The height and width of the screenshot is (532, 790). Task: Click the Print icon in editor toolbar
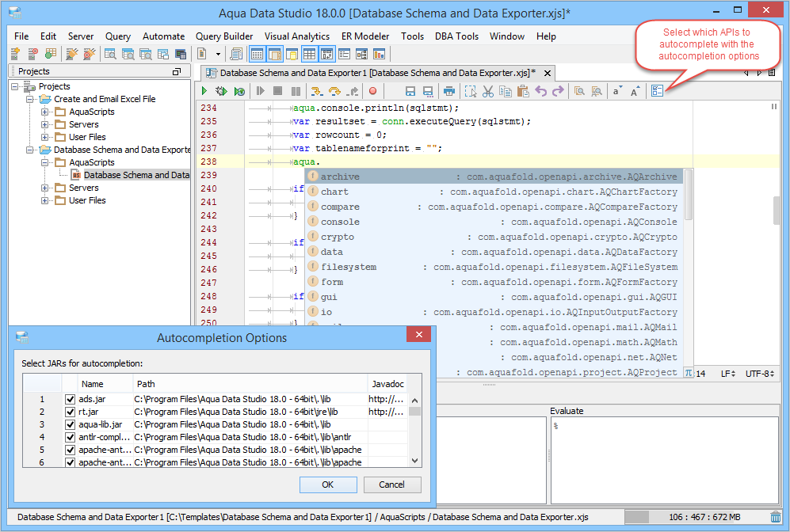click(x=449, y=91)
